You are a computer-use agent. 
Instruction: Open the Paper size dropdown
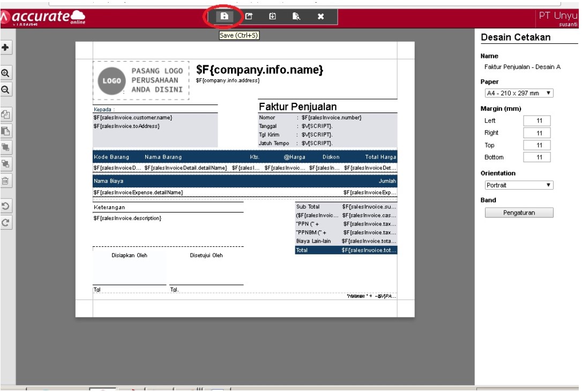click(x=518, y=93)
